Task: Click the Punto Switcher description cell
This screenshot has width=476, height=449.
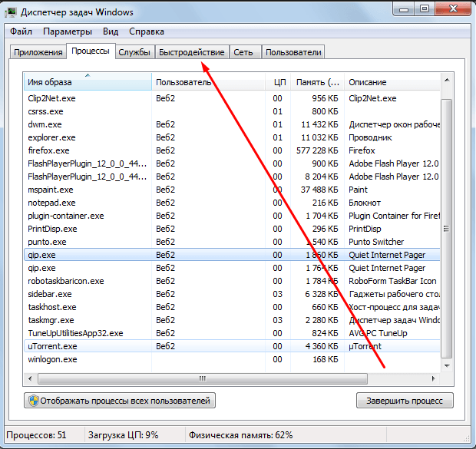Action: click(x=376, y=242)
